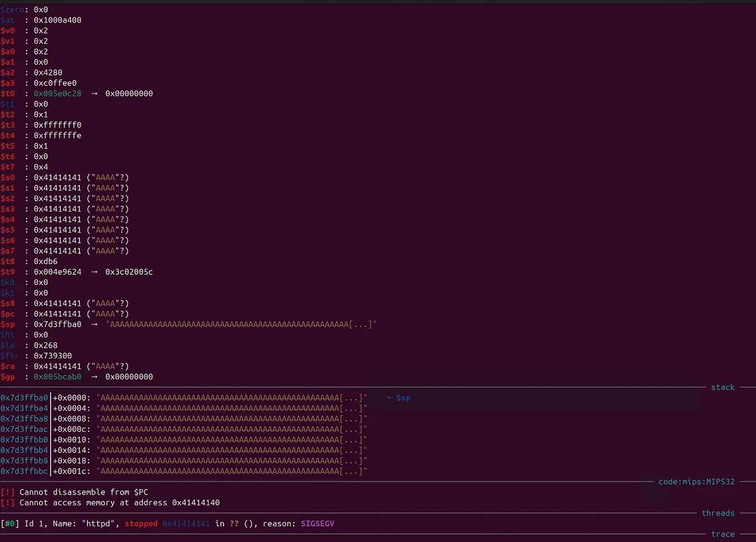
Task: Click the $t5 register name
Action: point(8,146)
